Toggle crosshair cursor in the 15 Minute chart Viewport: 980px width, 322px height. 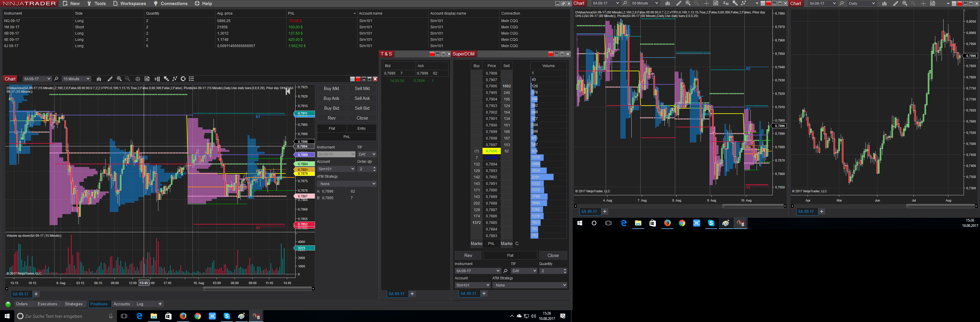click(x=138, y=79)
